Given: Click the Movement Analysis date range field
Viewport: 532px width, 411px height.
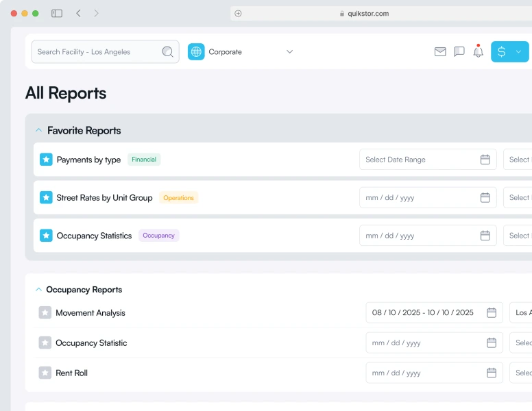Looking at the screenshot, I should [434, 312].
